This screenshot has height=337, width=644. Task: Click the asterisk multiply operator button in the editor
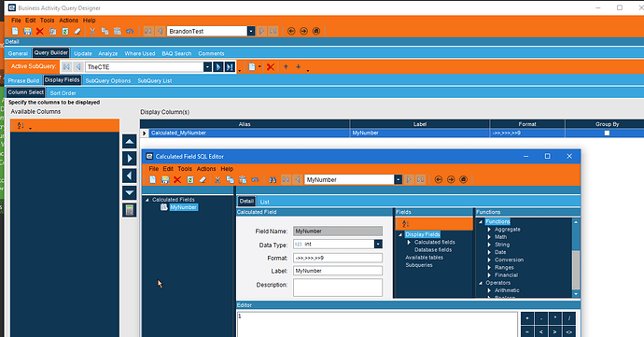[x=555, y=318]
